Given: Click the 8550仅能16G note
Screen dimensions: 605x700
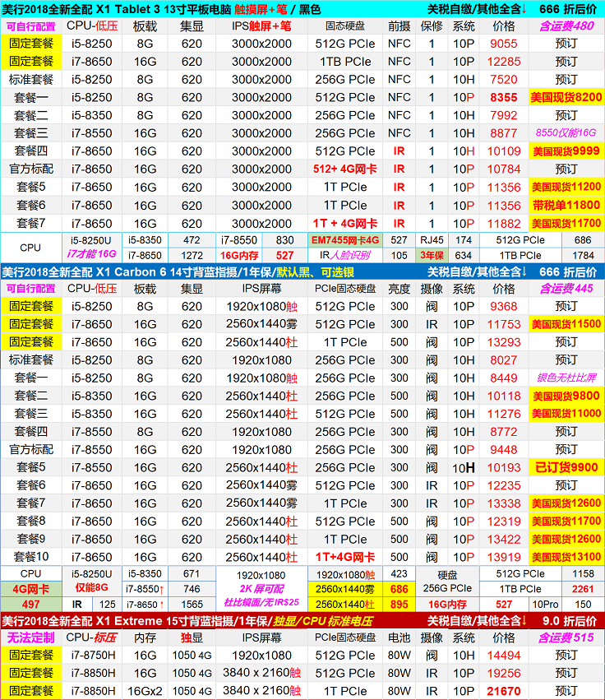Looking at the screenshot, I should point(566,132).
